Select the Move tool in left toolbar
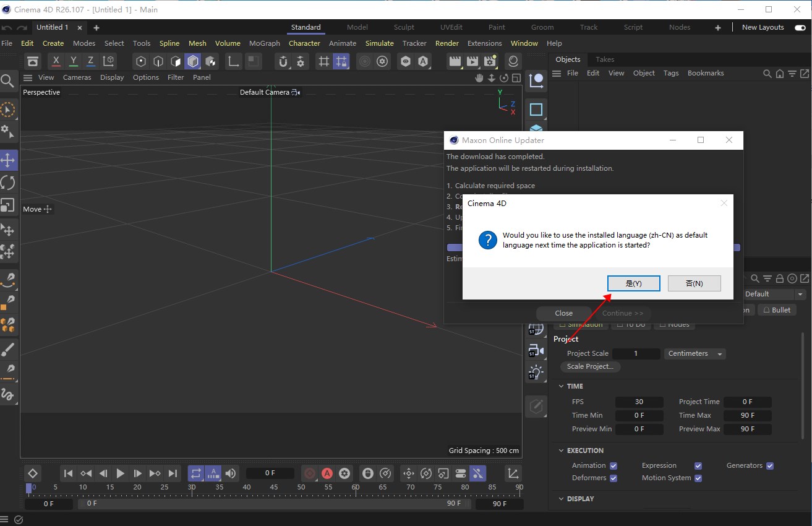The image size is (812, 526). point(8,160)
